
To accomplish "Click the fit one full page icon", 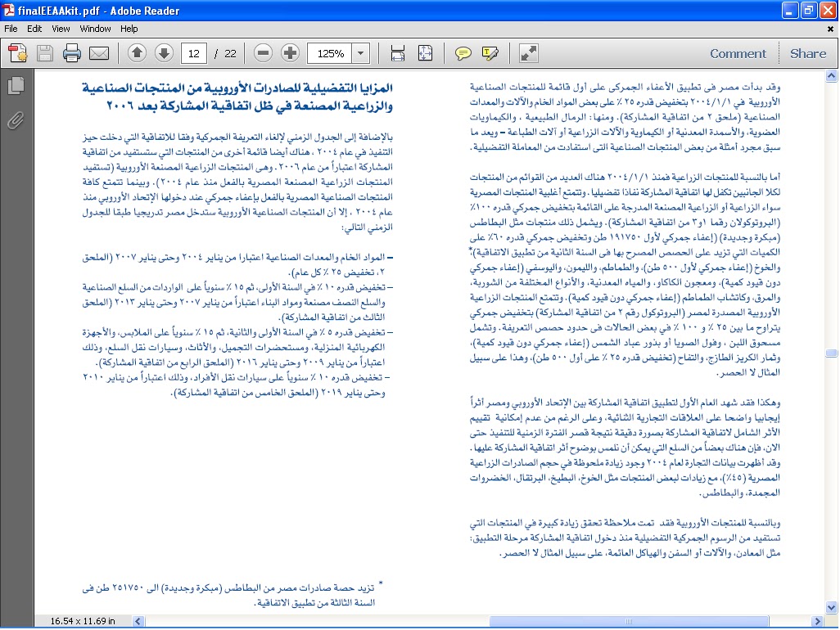I will 426,53.
